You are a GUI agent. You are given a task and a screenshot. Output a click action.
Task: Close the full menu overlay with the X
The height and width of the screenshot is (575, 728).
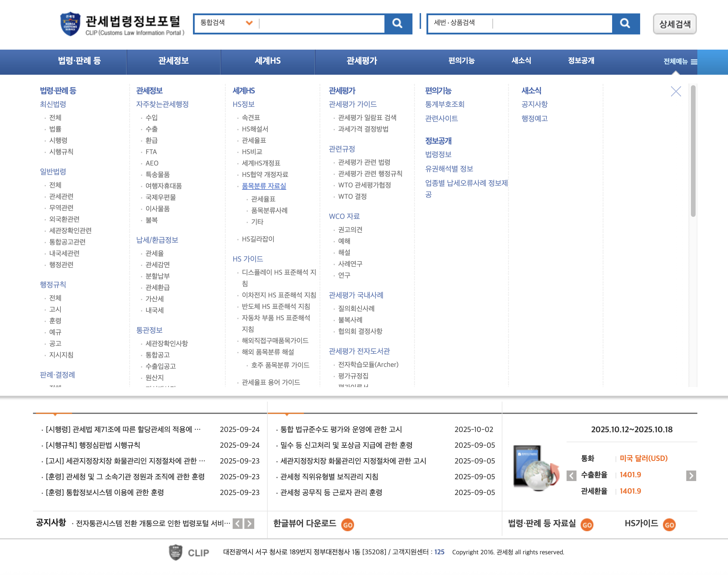675,91
